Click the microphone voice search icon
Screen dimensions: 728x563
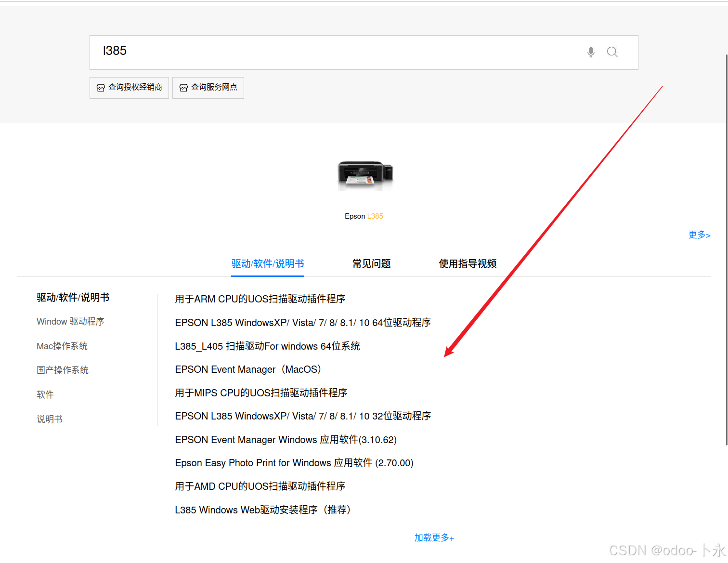[x=591, y=52]
